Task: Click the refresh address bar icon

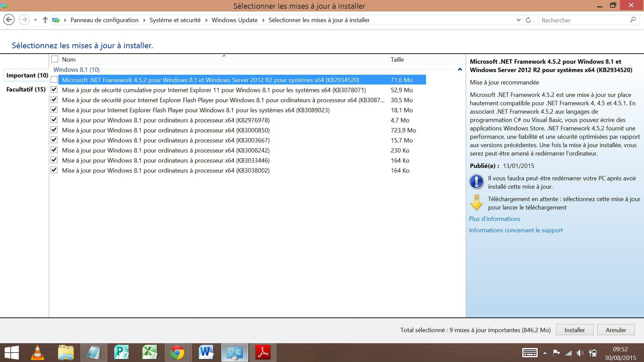Action: tap(528, 20)
